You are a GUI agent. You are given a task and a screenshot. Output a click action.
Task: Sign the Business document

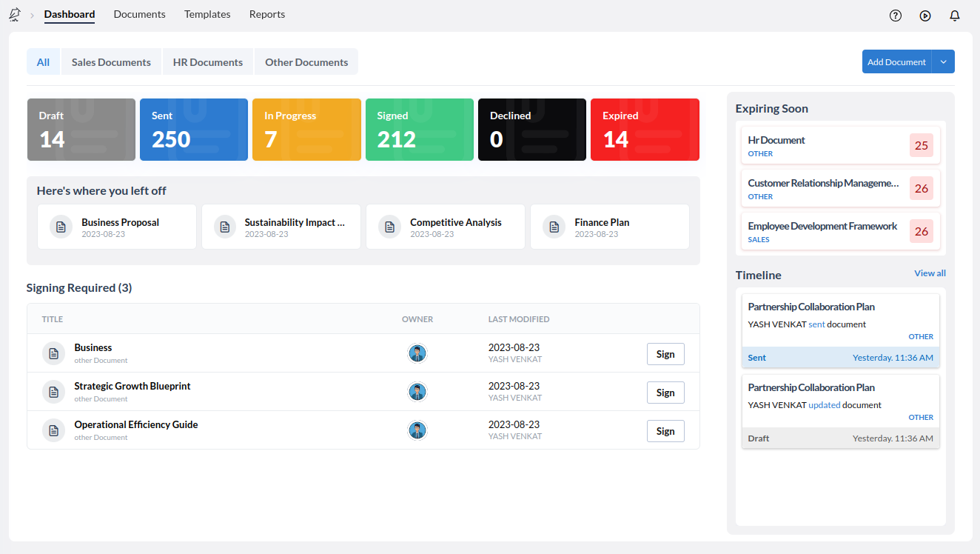[x=665, y=354]
